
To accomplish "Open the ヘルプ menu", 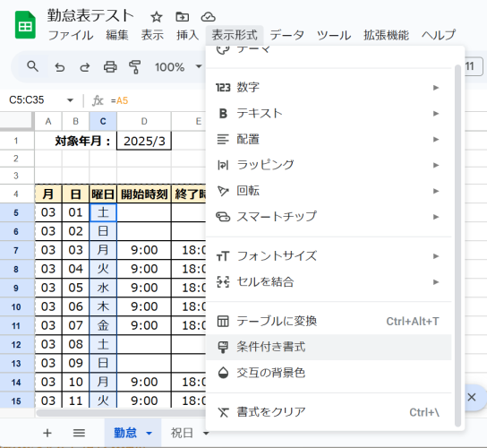I will tap(439, 35).
